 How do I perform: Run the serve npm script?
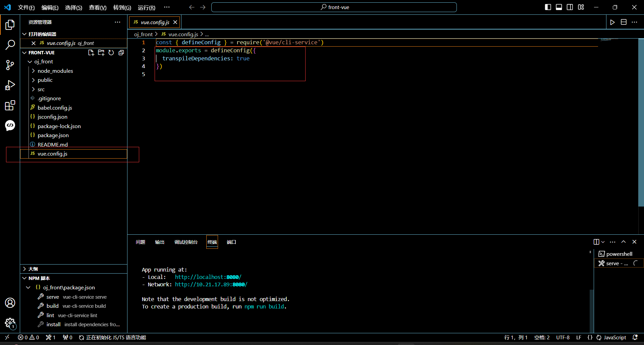pos(73,297)
